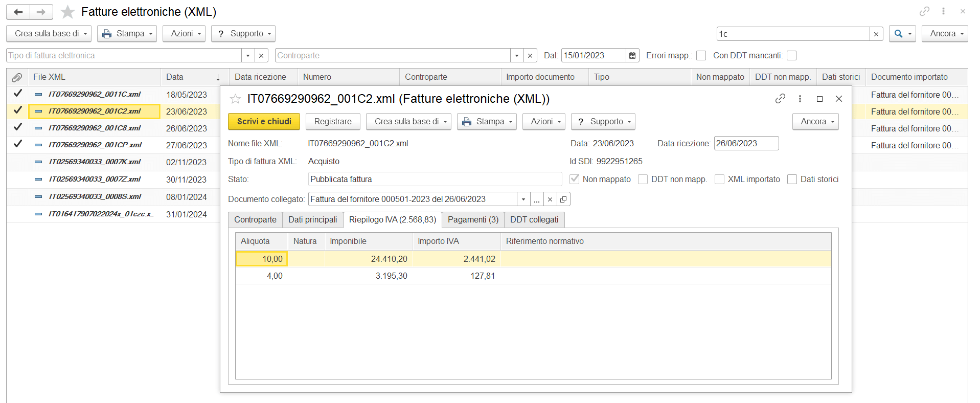Open Azioni menu in dialog toolbar

[x=544, y=122]
